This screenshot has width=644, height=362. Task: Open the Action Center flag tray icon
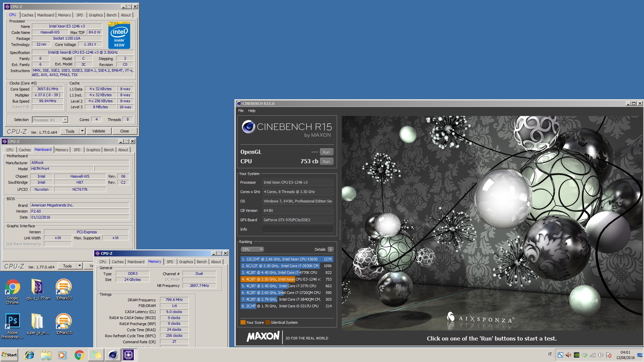click(x=609, y=355)
